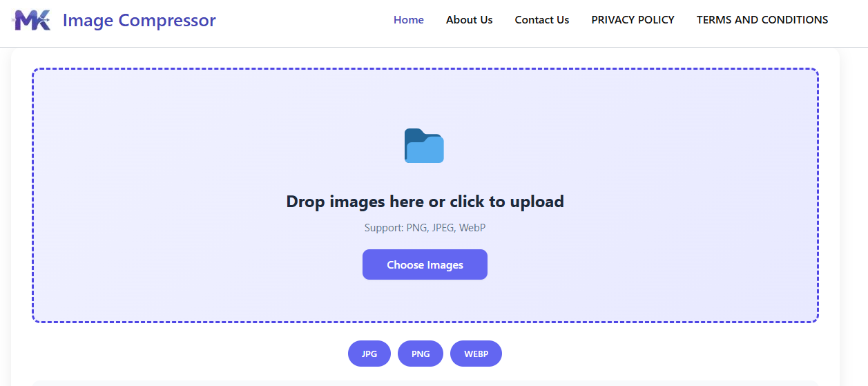Image resolution: width=868 pixels, height=386 pixels.
Task: Open the Contact Us page
Action: coord(541,20)
